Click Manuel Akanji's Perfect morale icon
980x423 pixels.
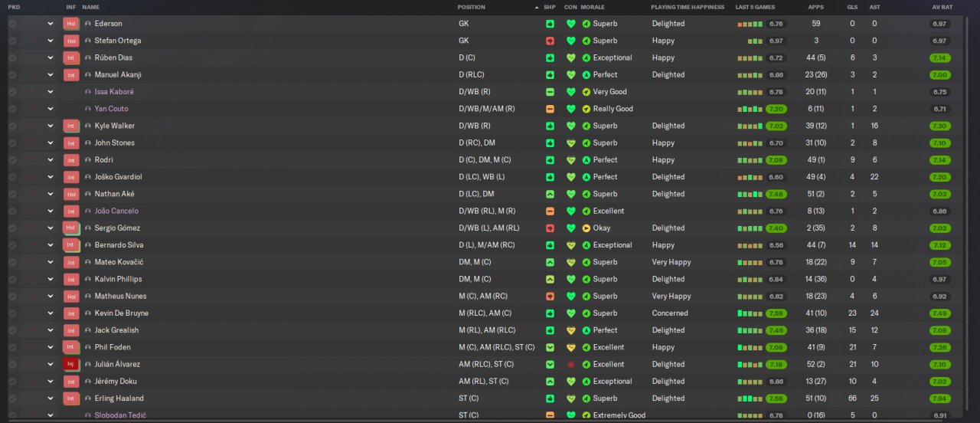tap(586, 74)
